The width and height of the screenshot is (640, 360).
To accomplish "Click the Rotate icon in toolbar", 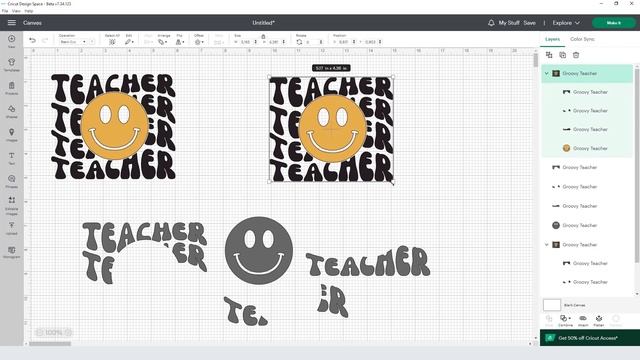I will pos(299,42).
